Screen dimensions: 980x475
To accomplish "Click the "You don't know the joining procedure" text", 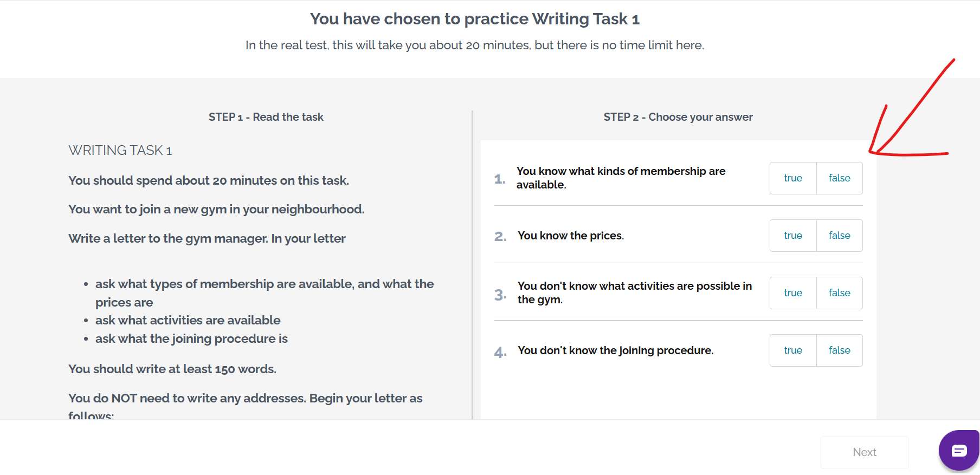I will [615, 350].
